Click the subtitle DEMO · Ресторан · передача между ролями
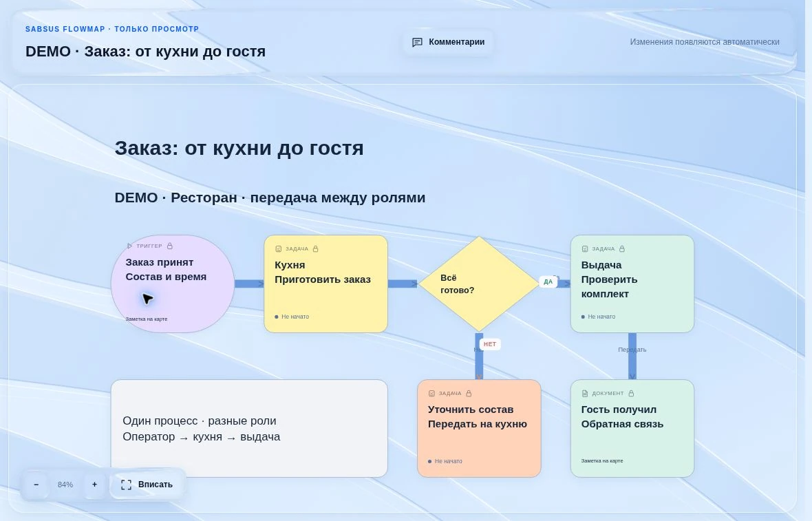812x521 pixels. (270, 198)
